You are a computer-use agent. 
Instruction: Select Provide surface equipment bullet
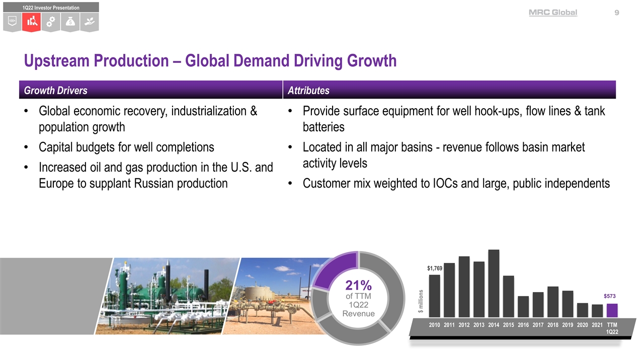click(447, 119)
